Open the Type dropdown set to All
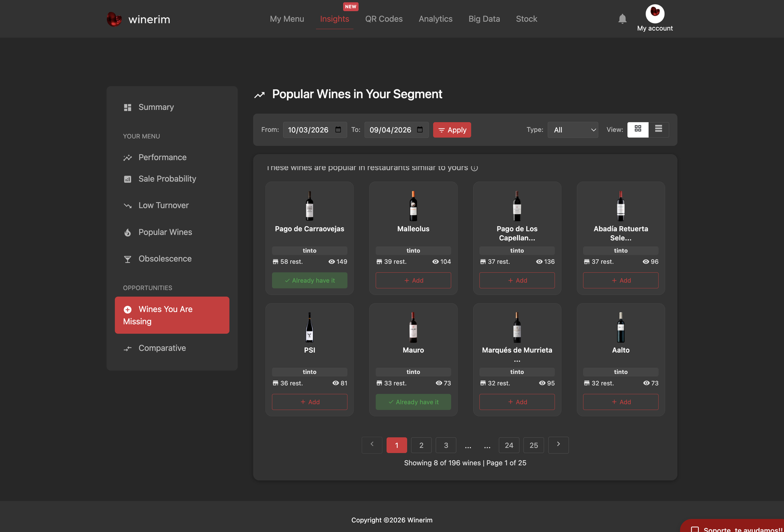Viewport: 784px width, 532px height. click(573, 130)
